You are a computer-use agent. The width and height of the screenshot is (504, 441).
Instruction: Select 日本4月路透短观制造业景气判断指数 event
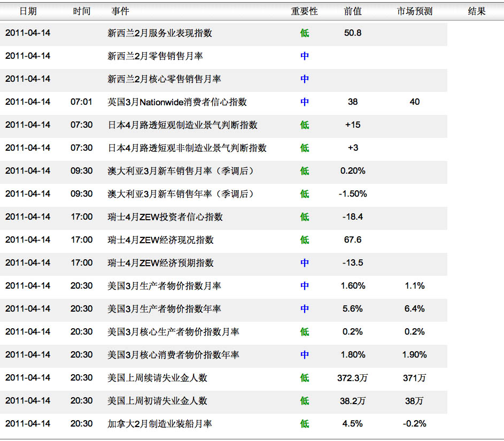tap(183, 125)
